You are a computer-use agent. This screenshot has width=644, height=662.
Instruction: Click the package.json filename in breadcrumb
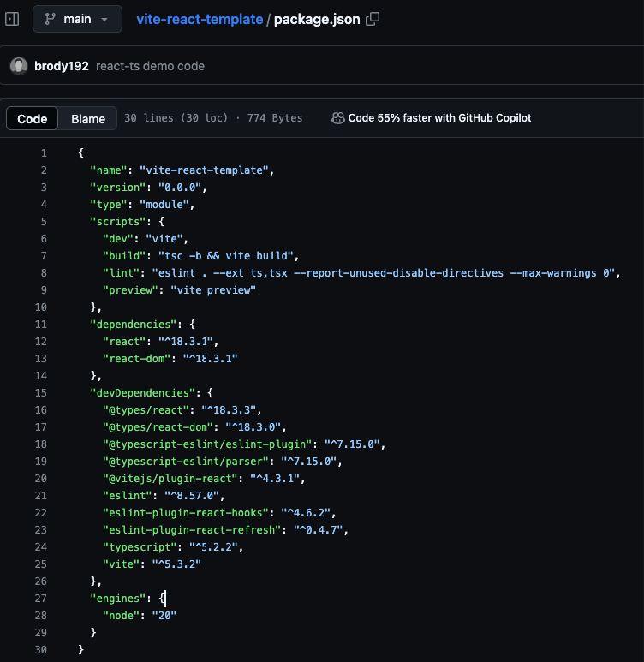(x=317, y=19)
